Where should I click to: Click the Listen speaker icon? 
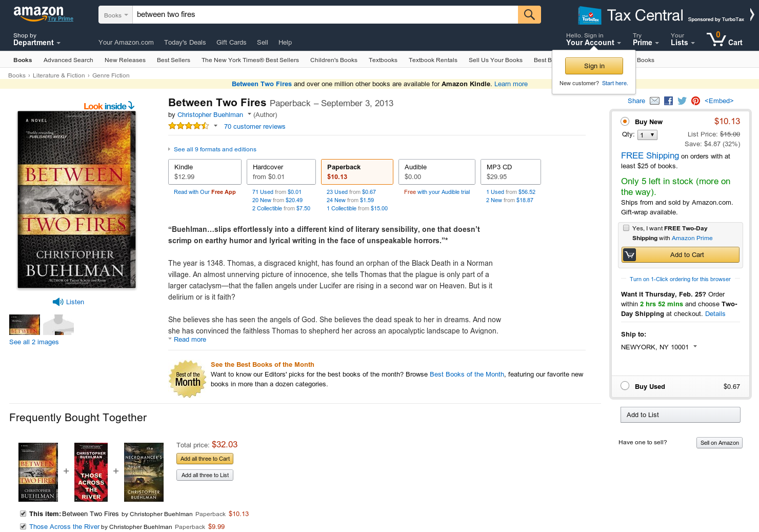[57, 302]
